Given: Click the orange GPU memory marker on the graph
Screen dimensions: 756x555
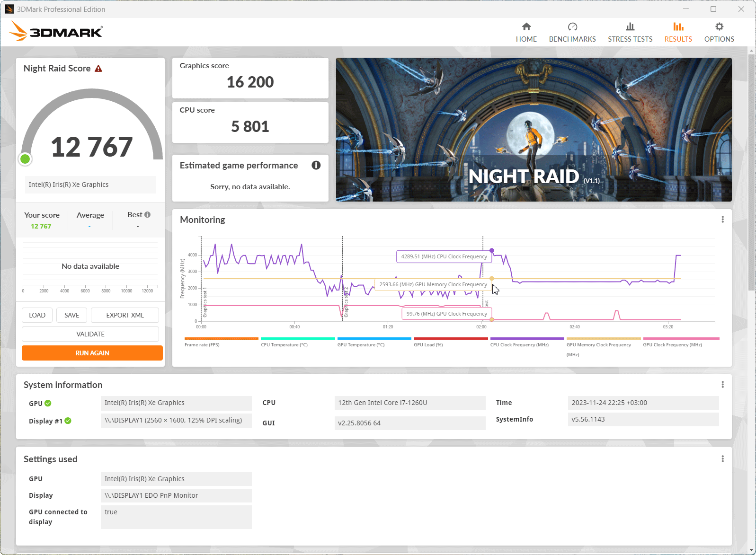Looking at the screenshot, I should point(492,278).
